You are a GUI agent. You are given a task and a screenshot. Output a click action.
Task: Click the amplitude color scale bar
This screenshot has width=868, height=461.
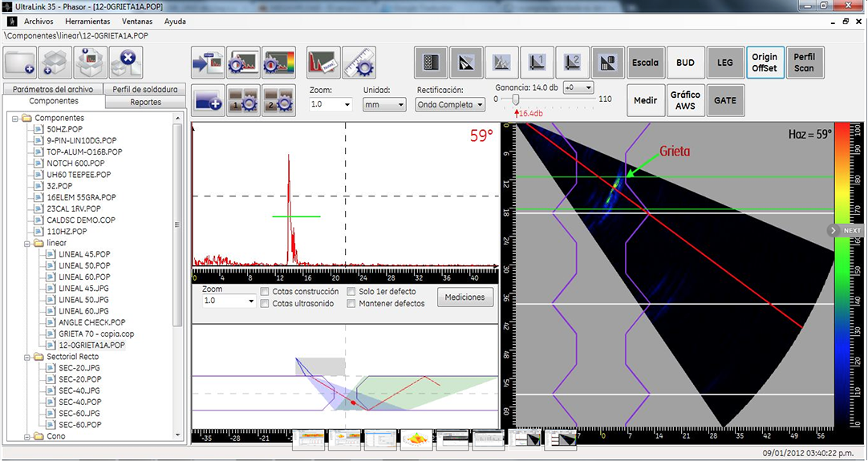pos(841,274)
